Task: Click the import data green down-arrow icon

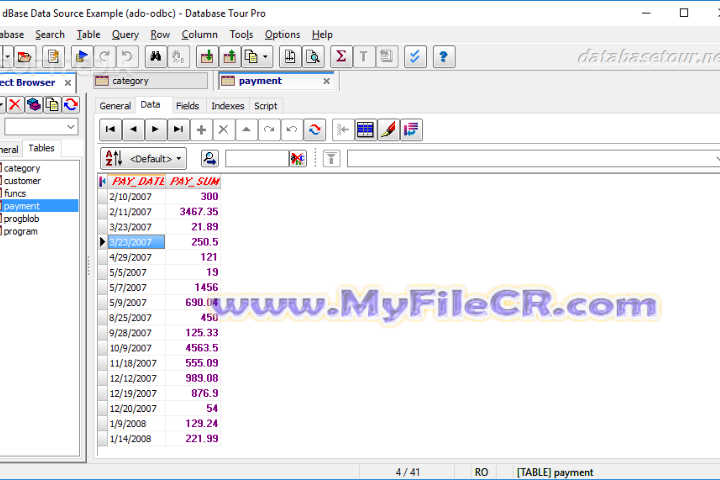Action: click(207, 57)
